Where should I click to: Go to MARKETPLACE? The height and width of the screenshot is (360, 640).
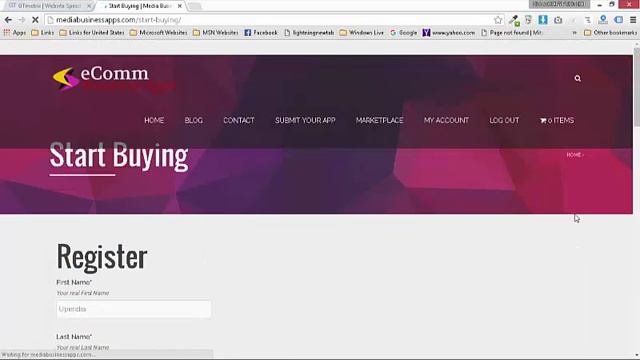(x=380, y=120)
